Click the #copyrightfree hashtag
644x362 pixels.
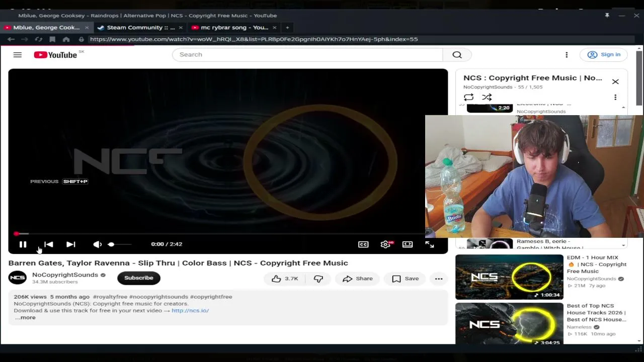(x=211, y=297)
